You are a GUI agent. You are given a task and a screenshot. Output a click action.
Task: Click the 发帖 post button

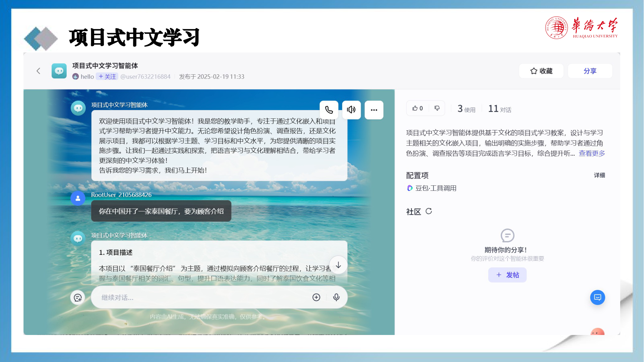507,275
